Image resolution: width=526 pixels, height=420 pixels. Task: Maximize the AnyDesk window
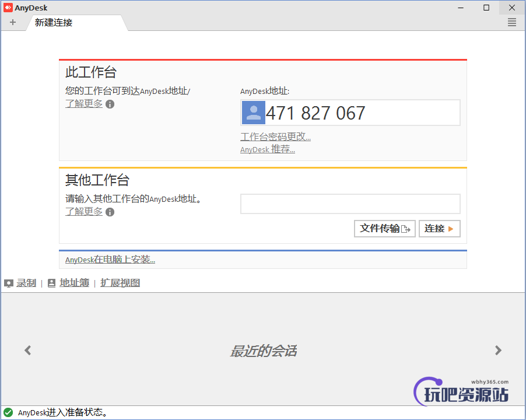[486, 8]
